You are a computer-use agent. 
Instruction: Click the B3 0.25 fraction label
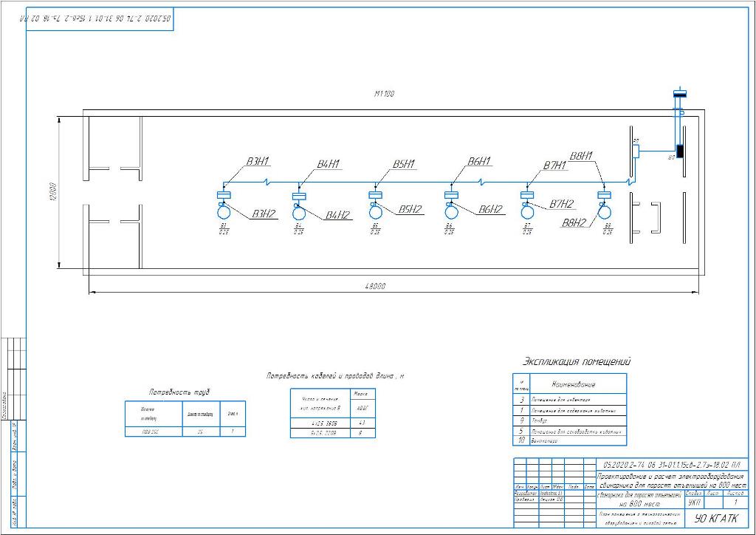(x=224, y=228)
